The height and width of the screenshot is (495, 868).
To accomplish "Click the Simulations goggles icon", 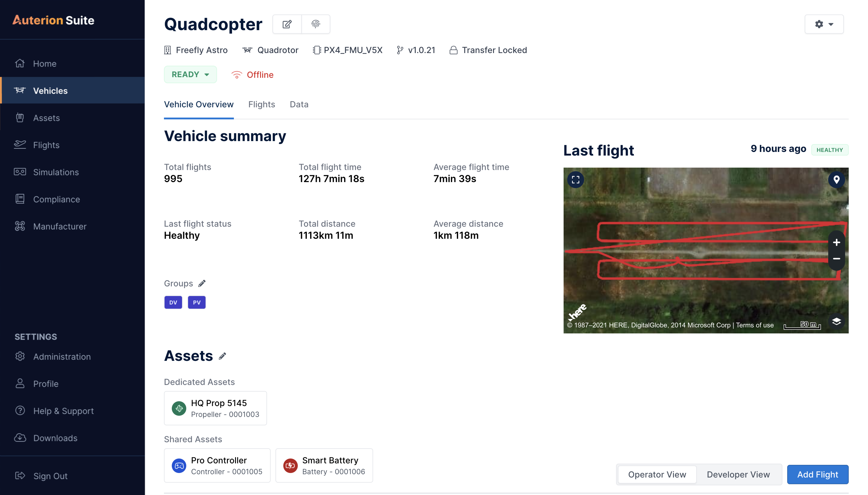I will click(x=20, y=172).
